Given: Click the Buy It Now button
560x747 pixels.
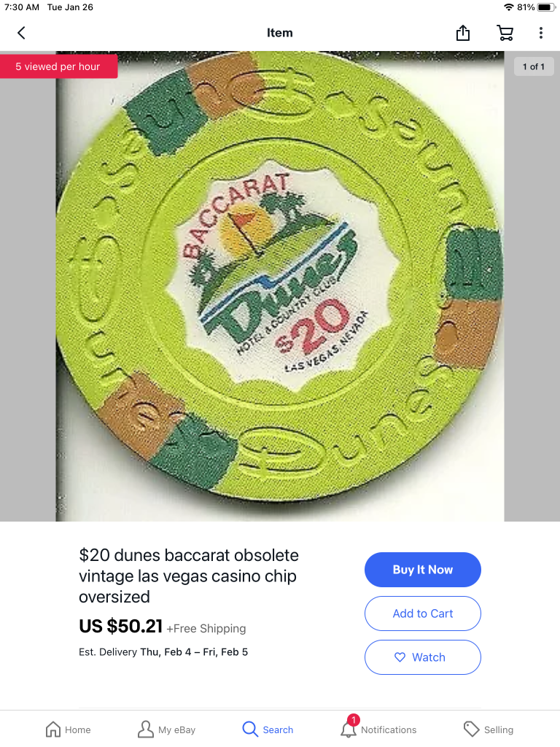Looking at the screenshot, I should [x=423, y=570].
